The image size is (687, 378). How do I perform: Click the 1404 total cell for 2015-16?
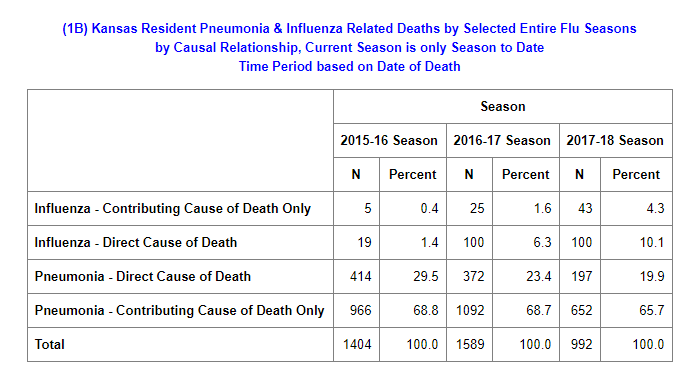(x=356, y=344)
